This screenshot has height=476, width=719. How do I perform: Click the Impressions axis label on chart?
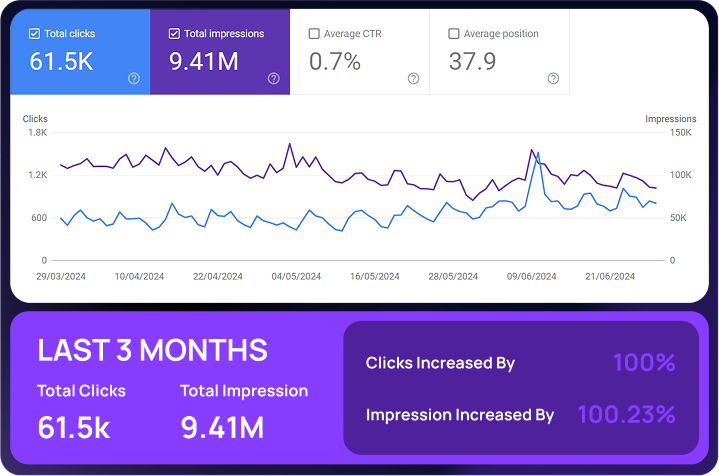[x=670, y=119]
